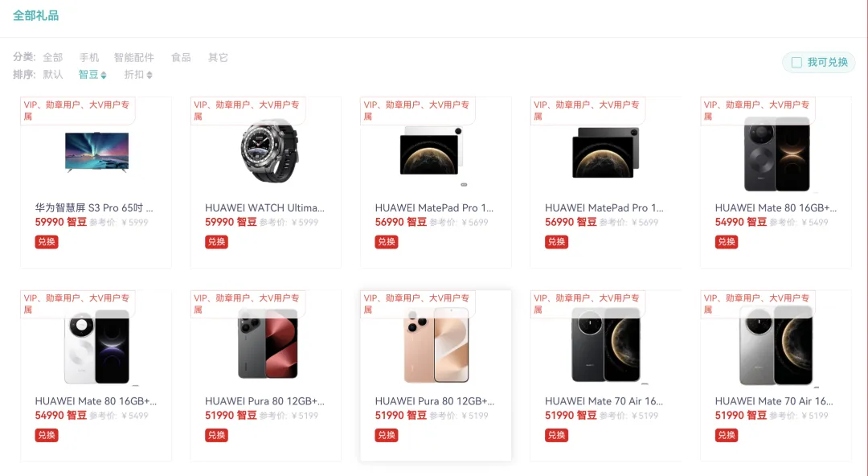Select the pink HUAWEI Pura 80 phone image
Viewport: 868px width, 476px height.
[x=436, y=346]
